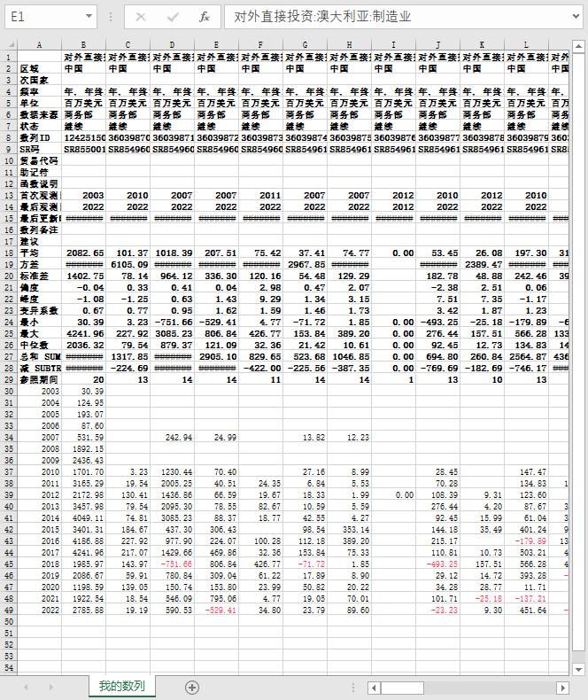Click cell with value 426.77 in row 45
The image size is (588, 700).
(x=260, y=564)
